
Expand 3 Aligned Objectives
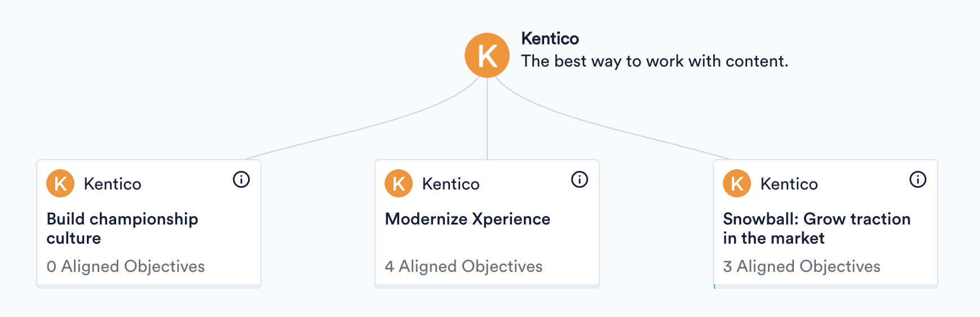click(801, 266)
